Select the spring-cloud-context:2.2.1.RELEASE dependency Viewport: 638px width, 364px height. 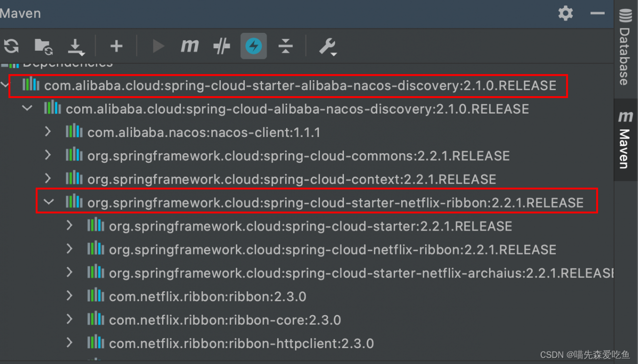pos(292,179)
